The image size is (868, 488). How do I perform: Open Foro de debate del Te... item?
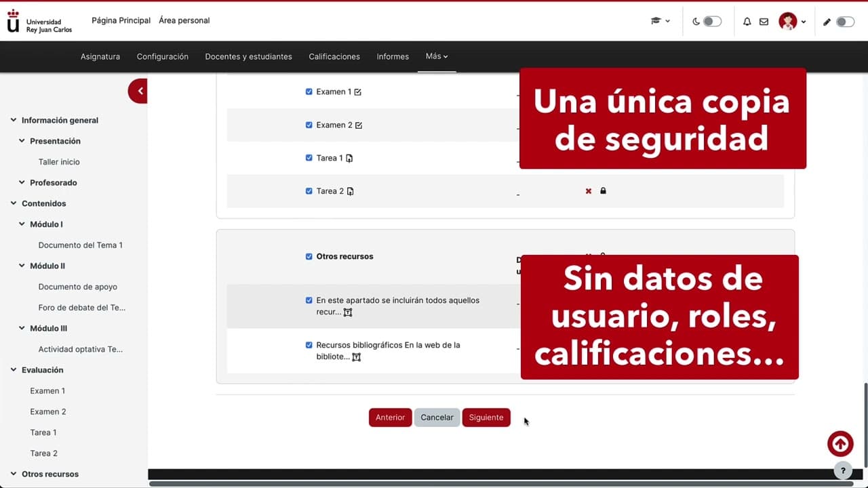81,308
